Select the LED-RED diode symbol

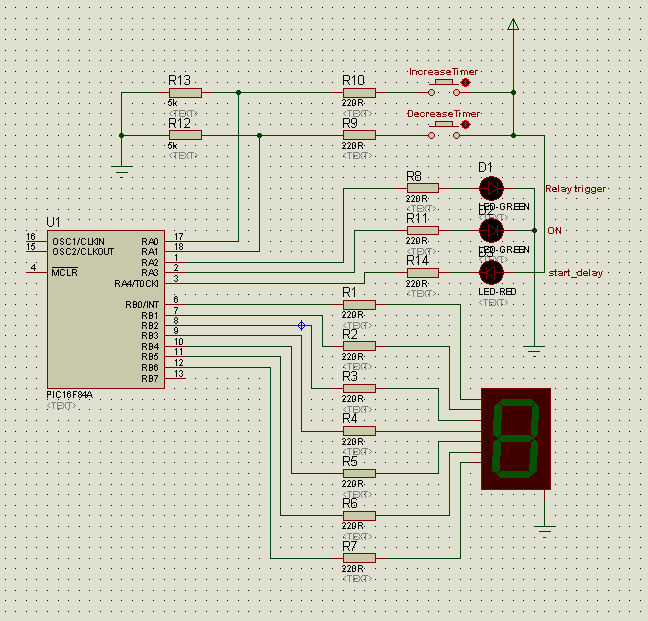click(491, 273)
